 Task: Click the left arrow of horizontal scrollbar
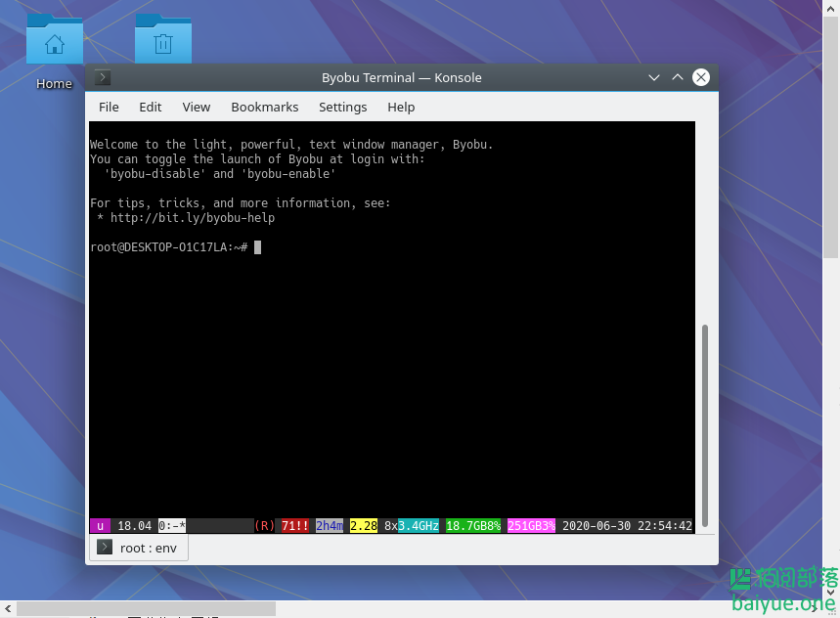pos(8,608)
